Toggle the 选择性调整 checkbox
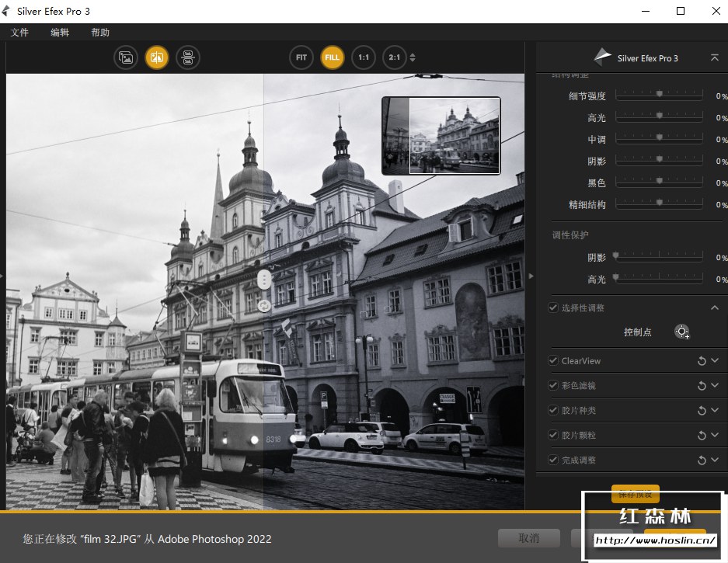 tap(553, 308)
